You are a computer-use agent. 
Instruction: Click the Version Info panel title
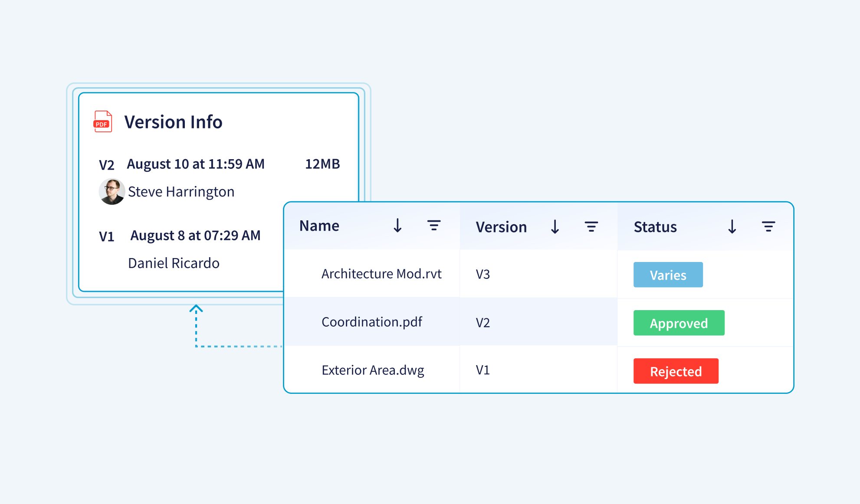[x=173, y=122]
